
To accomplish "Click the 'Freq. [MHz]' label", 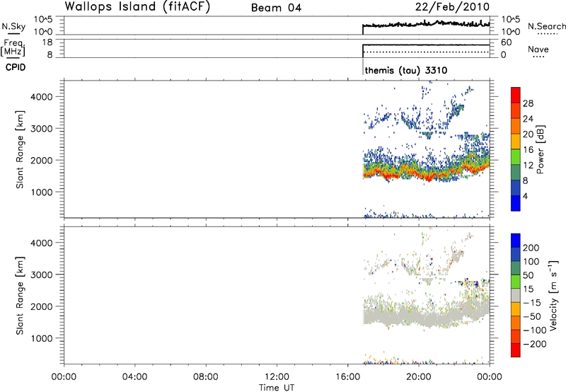I will click(13, 47).
